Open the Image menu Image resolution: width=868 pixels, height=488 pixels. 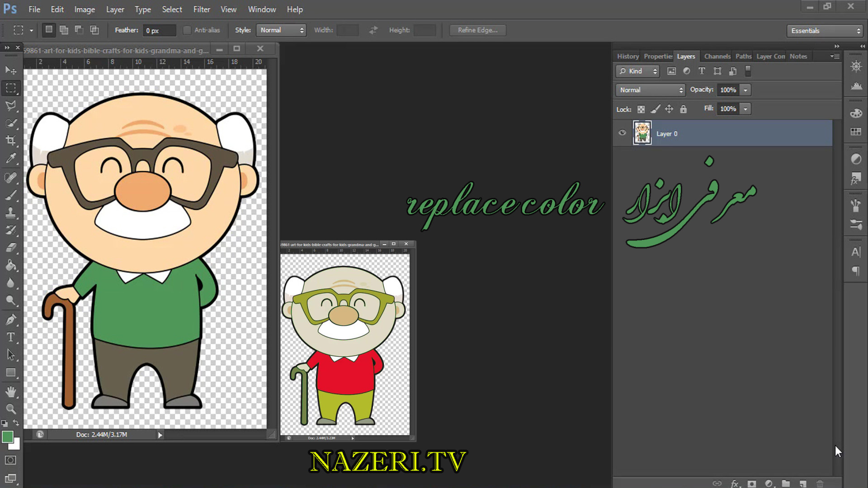[x=85, y=9]
